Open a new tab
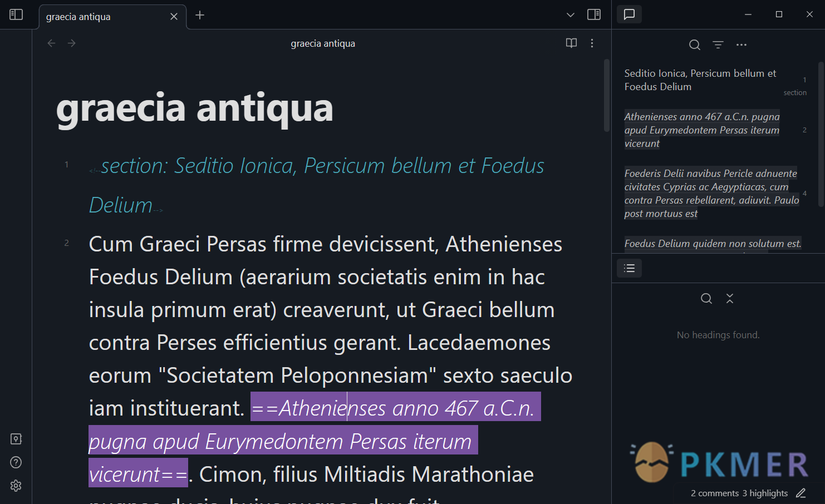825x504 pixels. tap(200, 16)
